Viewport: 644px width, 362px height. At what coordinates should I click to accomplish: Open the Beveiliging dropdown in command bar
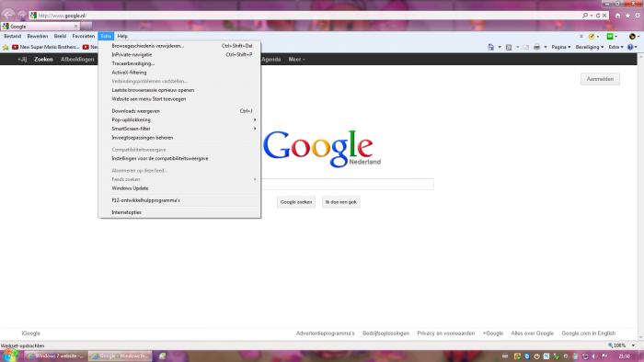(x=590, y=47)
